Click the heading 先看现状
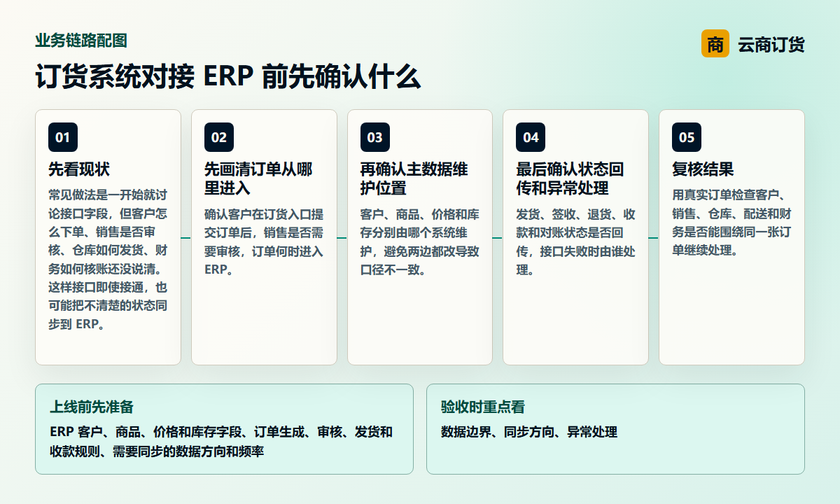The image size is (840, 504). (x=79, y=169)
